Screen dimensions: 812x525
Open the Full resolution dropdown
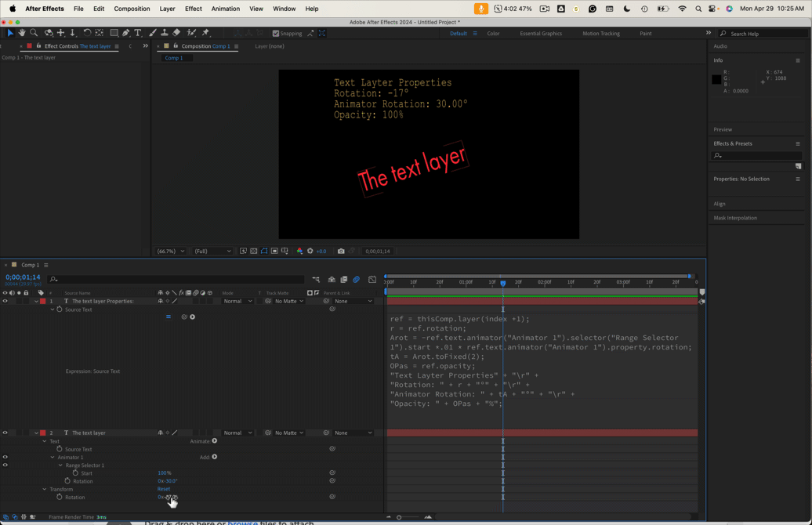pyautogui.click(x=212, y=251)
